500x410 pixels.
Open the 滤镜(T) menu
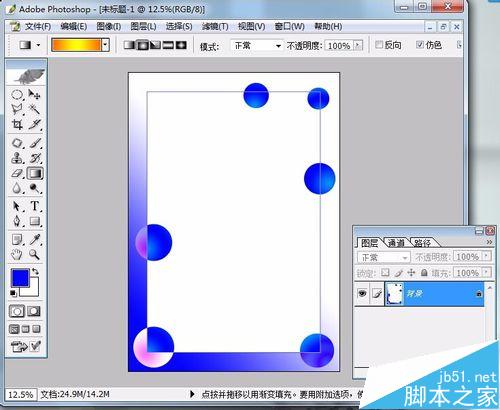[x=215, y=26]
